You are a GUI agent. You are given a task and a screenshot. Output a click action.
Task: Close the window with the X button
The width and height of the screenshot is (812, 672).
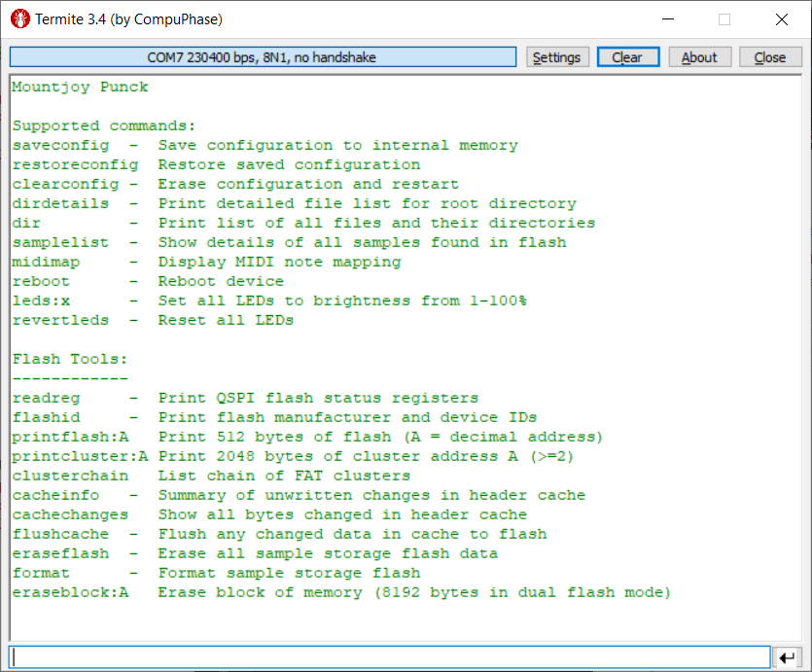pos(781,19)
